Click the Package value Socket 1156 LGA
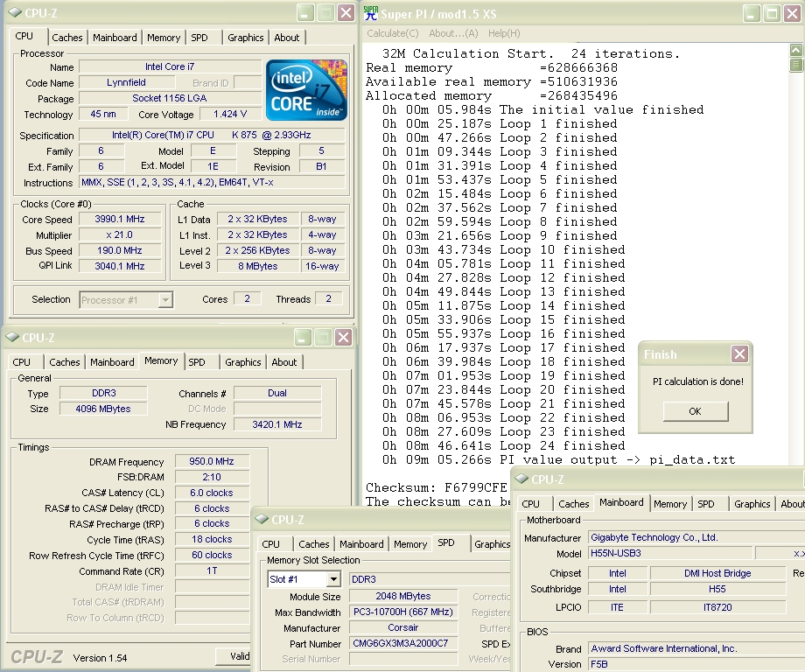 [x=170, y=98]
